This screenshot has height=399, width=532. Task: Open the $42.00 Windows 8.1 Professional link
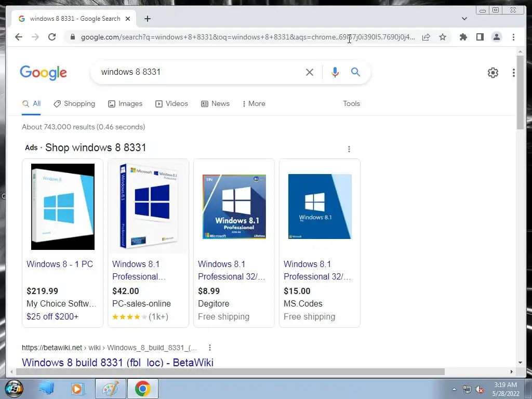(139, 270)
